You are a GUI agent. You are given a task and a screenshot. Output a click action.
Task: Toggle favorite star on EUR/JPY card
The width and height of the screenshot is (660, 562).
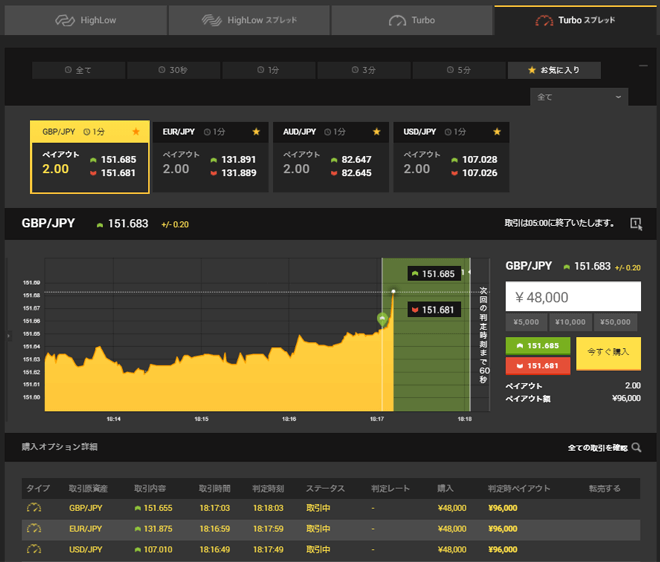pos(256,132)
